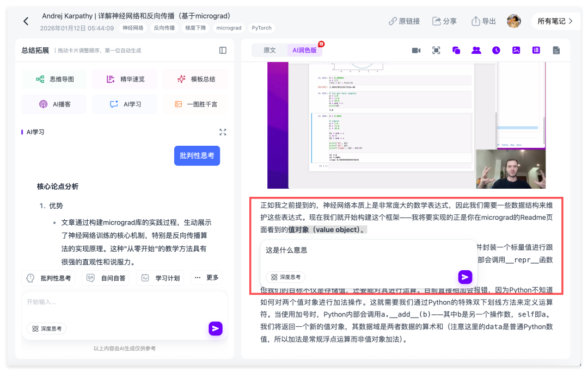Click the screen capture frame icon
Image resolution: width=588 pixels, height=373 pixels.
point(436,50)
